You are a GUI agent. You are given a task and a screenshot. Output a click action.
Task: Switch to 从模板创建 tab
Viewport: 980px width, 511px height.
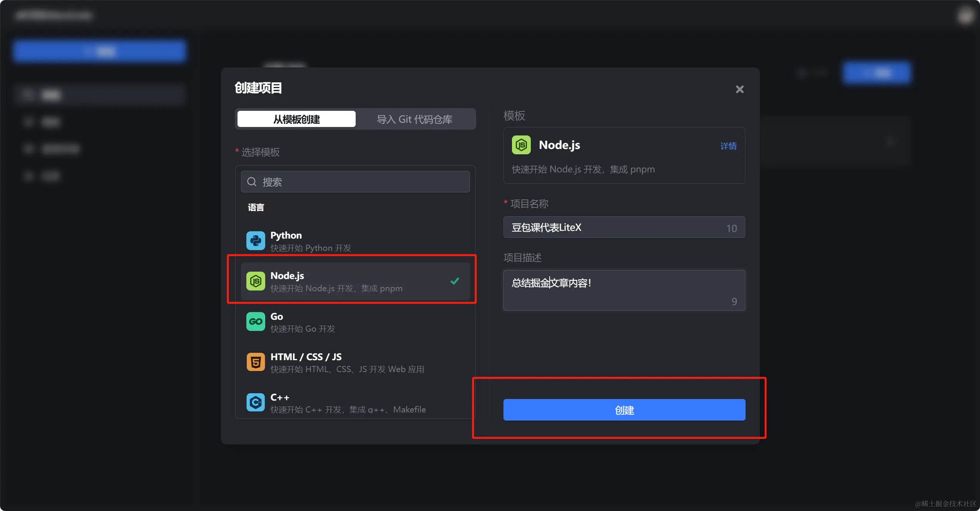tap(296, 119)
